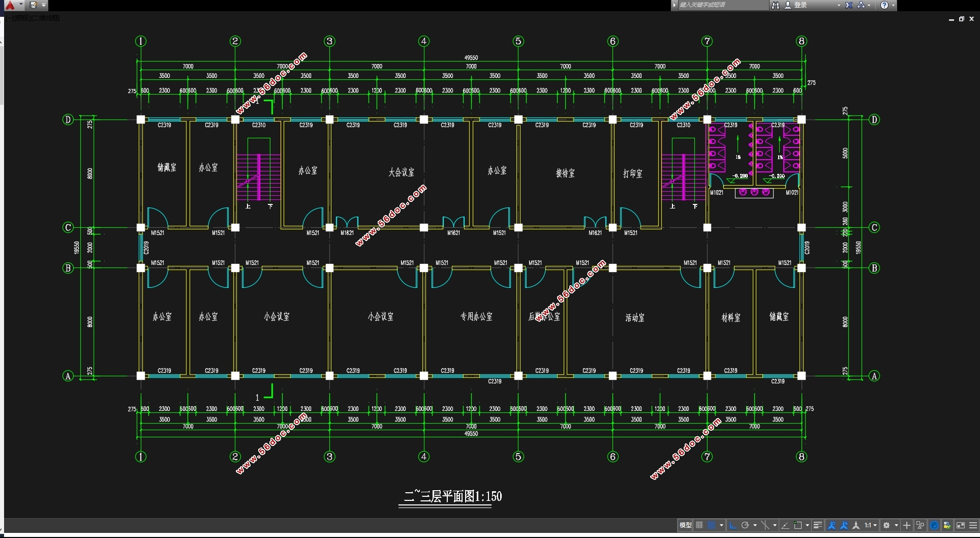Toggle automatic annotation scaling icon

(844, 525)
